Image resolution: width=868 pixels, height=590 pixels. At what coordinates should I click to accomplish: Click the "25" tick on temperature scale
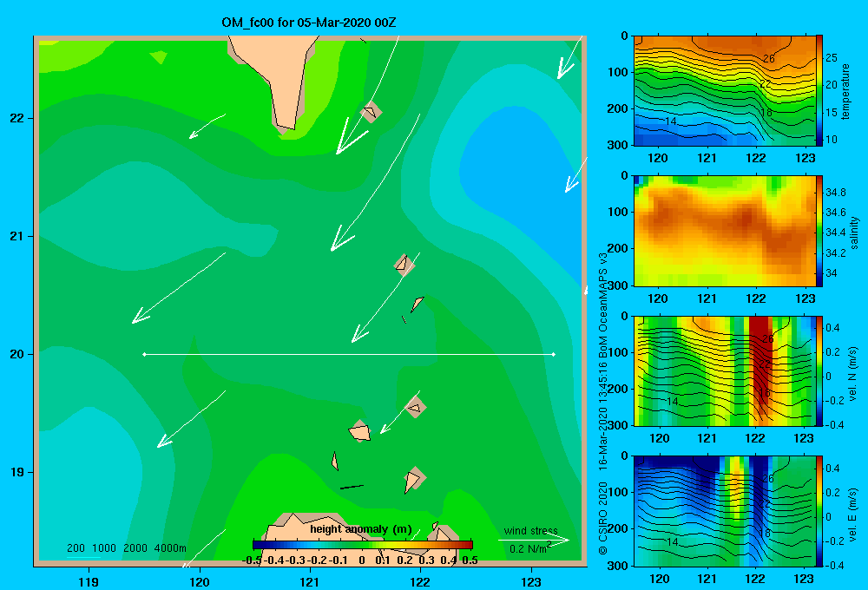[832, 58]
